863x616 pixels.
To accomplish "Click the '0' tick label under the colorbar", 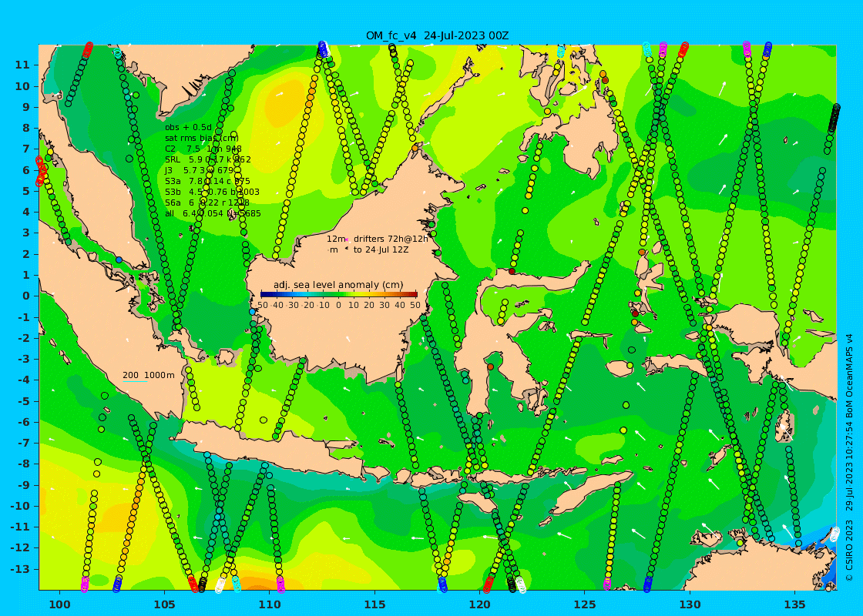I will (338, 305).
